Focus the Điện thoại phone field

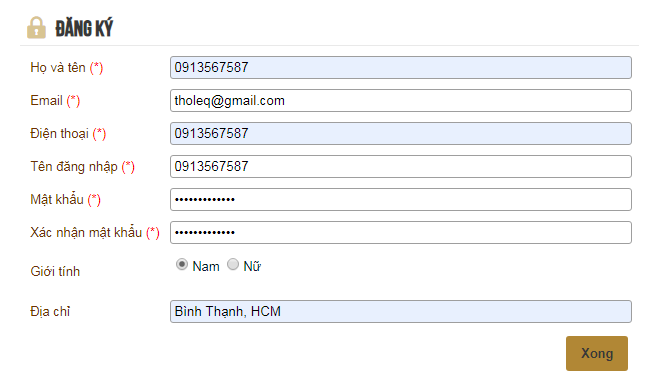(x=400, y=134)
